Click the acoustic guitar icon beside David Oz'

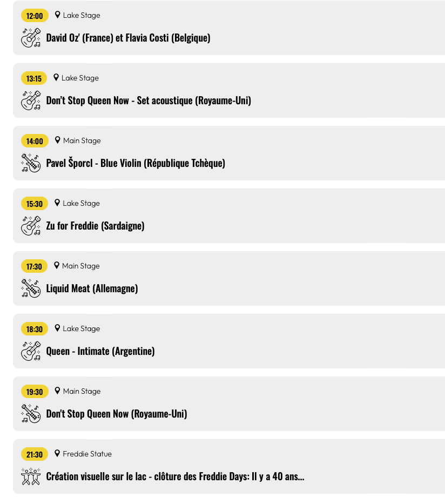[x=31, y=38]
